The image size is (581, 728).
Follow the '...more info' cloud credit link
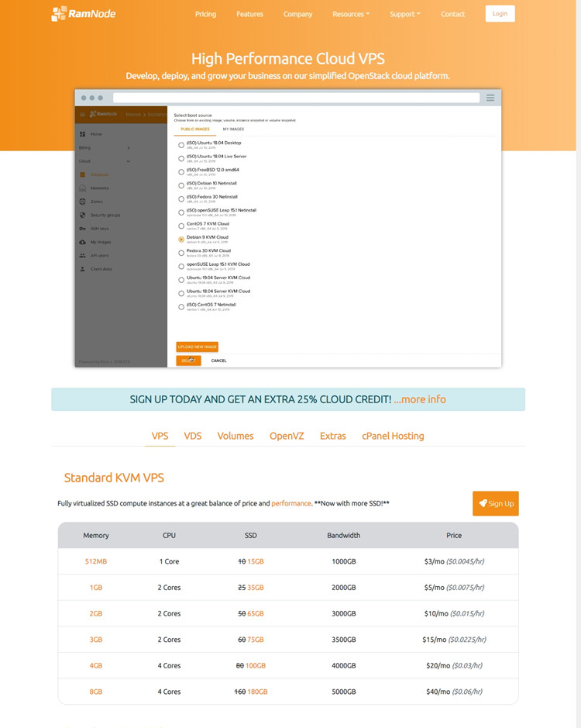coord(419,399)
